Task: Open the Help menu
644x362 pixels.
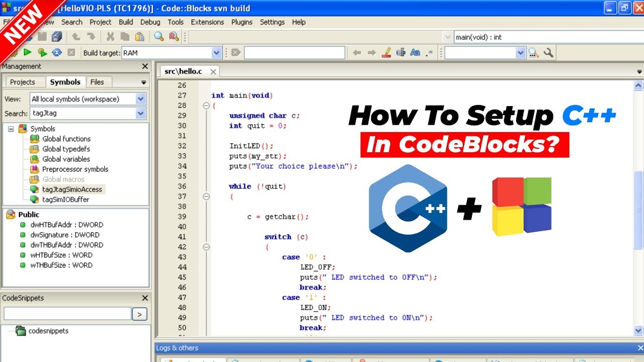Action: click(x=299, y=22)
